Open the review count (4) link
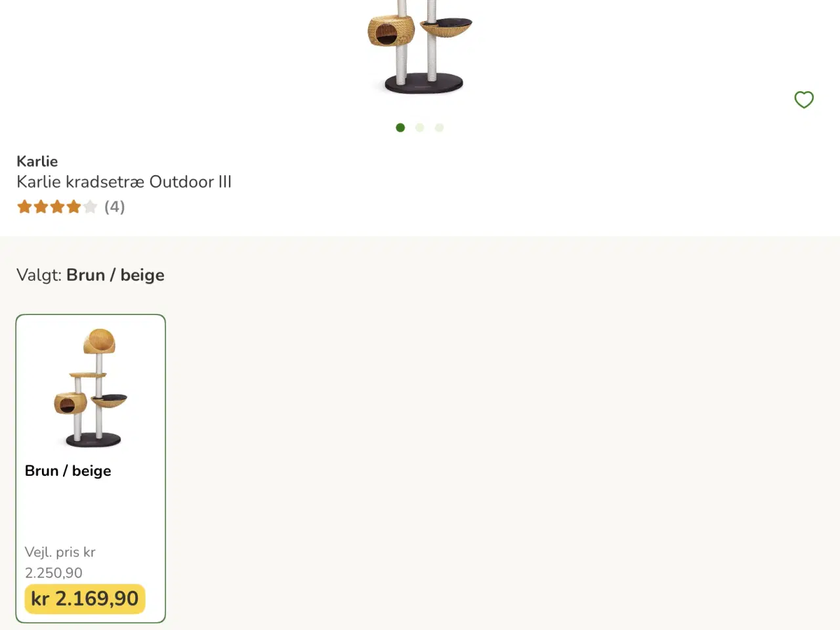Screen dimensions: 840x630 114,207
